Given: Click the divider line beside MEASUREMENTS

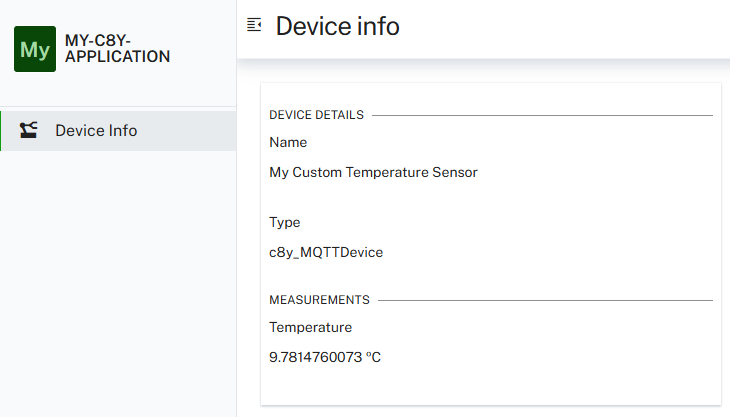Looking at the screenshot, I should [545, 300].
